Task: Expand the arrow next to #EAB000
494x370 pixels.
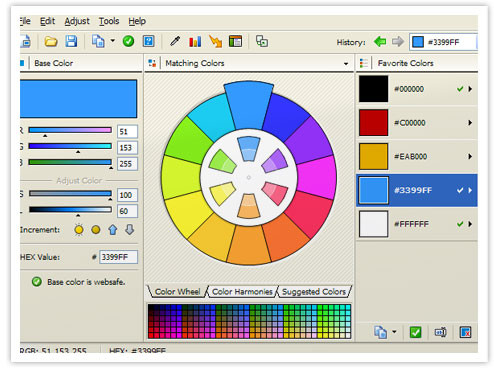Action: click(x=470, y=156)
